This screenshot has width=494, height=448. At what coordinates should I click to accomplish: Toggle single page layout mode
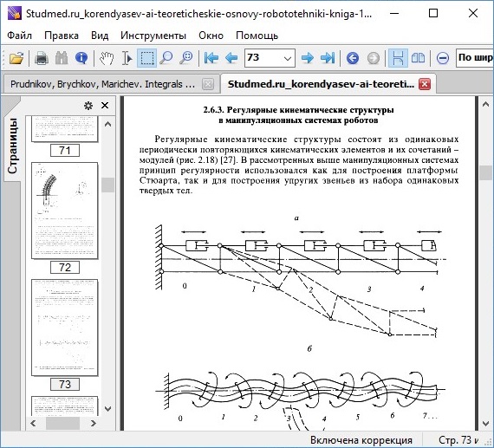(x=398, y=58)
